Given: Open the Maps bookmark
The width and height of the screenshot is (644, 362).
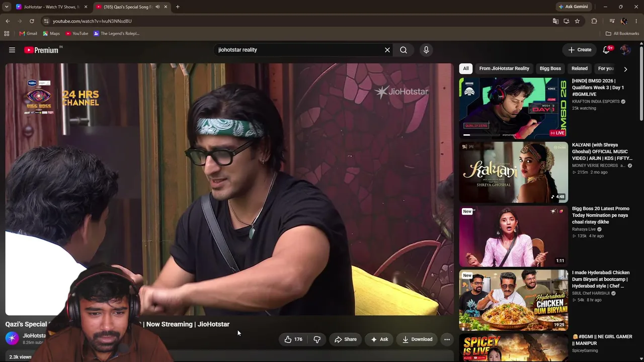Looking at the screenshot, I should click(x=51, y=34).
